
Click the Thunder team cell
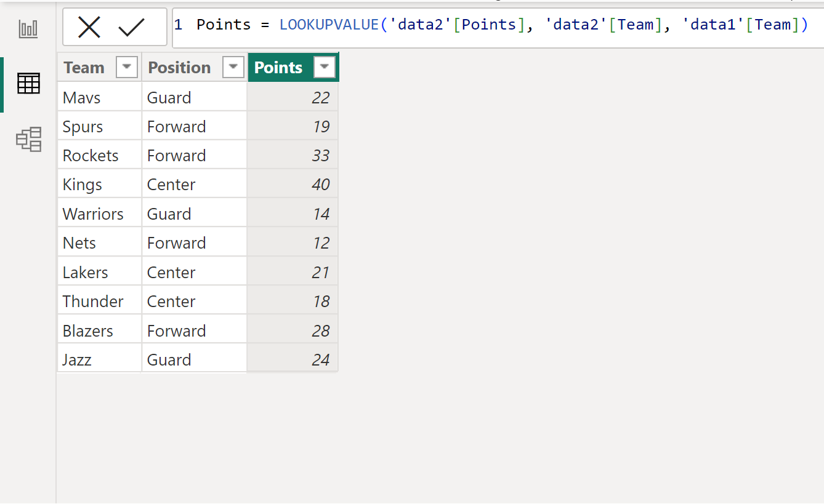[100, 301]
